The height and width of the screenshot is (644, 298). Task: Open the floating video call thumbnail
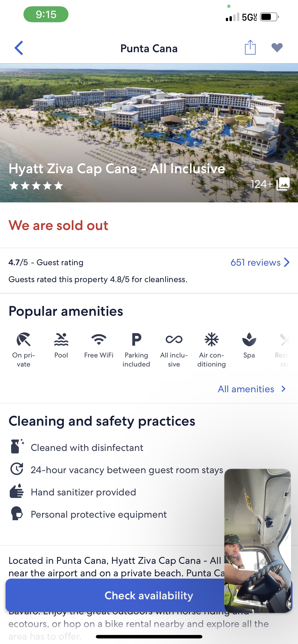[x=258, y=541]
